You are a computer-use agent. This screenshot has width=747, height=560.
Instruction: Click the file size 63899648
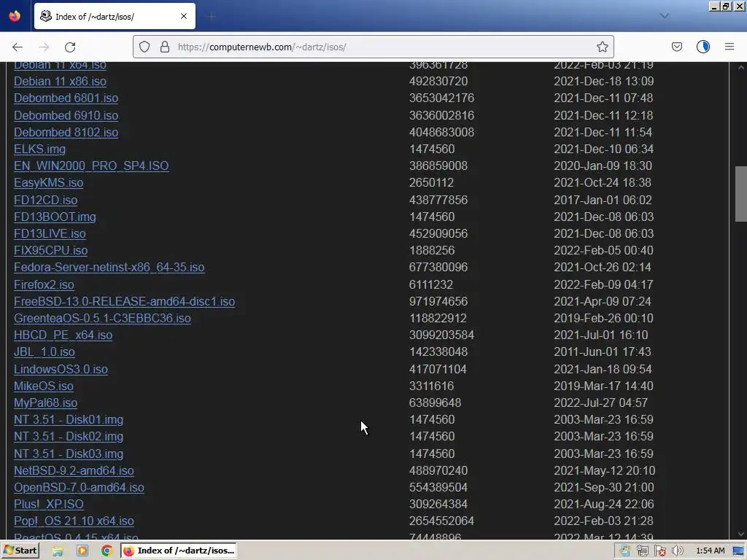pos(435,402)
